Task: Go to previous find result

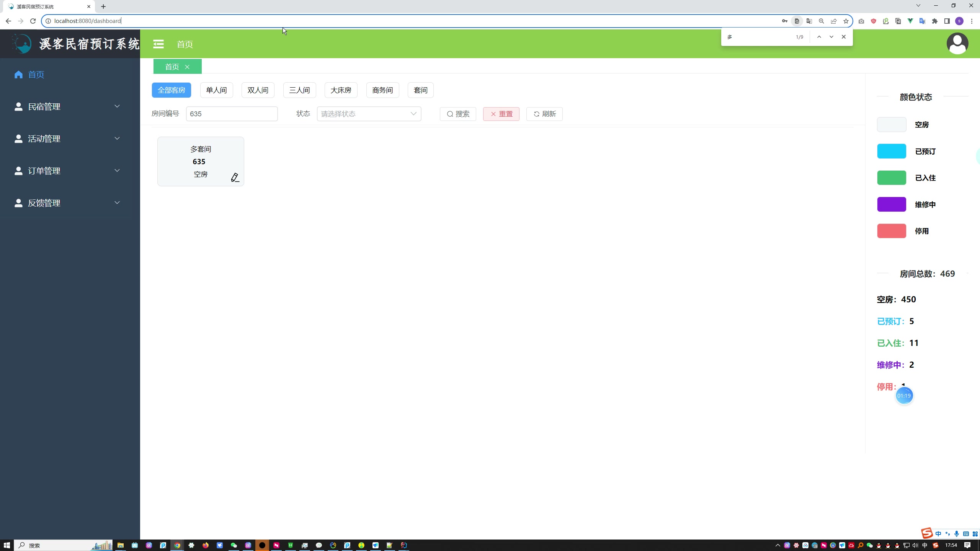Action: (819, 37)
